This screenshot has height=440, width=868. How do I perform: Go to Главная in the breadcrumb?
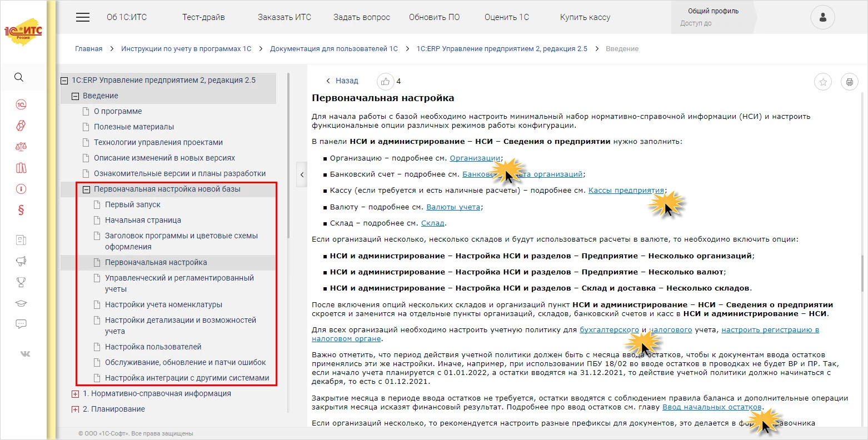pyautogui.click(x=89, y=49)
